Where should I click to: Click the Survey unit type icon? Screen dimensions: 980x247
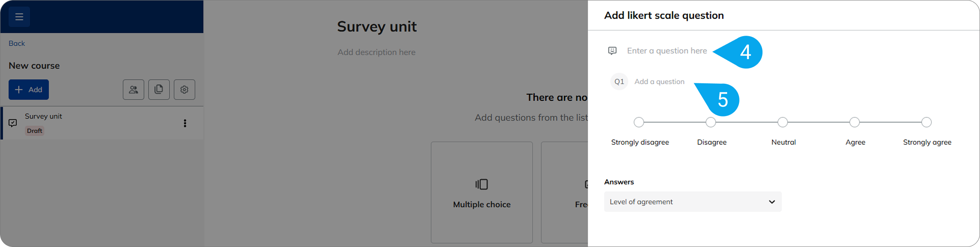pyautogui.click(x=13, y=123)
